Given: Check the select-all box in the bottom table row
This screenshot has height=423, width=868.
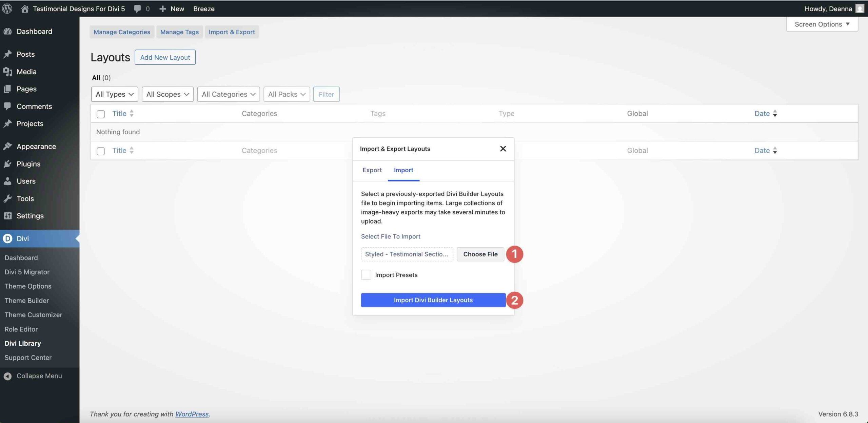Looking at the screenshot, I should pos(100,151).
